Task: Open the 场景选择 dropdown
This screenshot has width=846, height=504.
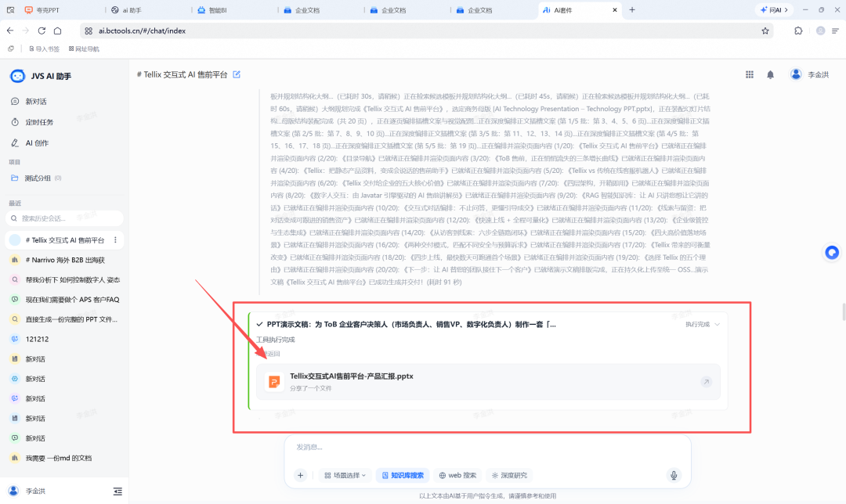Action: click(x=345, y=475)
